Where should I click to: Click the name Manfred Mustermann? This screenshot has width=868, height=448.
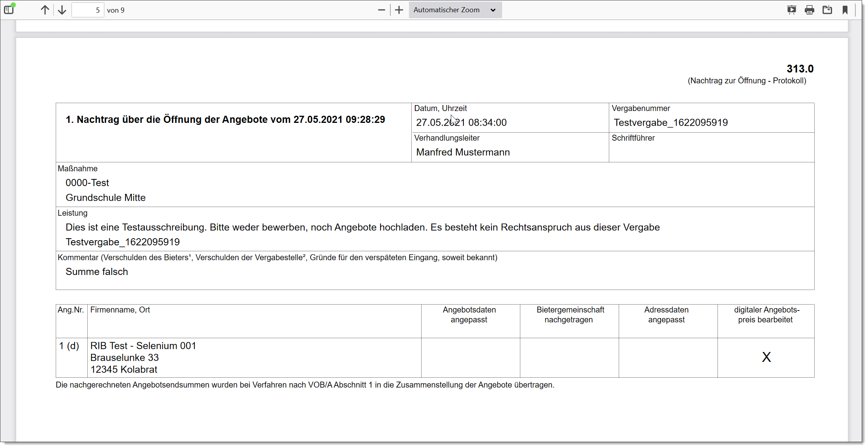tap(463, 152)
